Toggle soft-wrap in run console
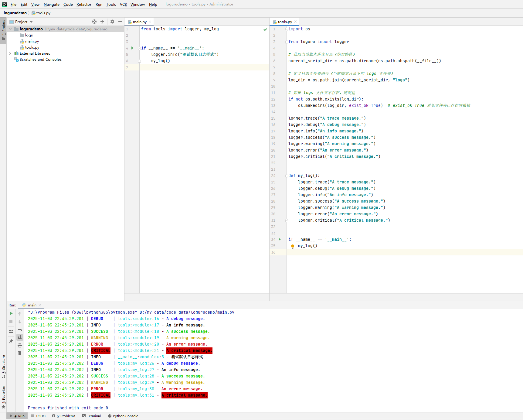The width and height of the screenshot is (523, 420). click(x=20, y=330)
